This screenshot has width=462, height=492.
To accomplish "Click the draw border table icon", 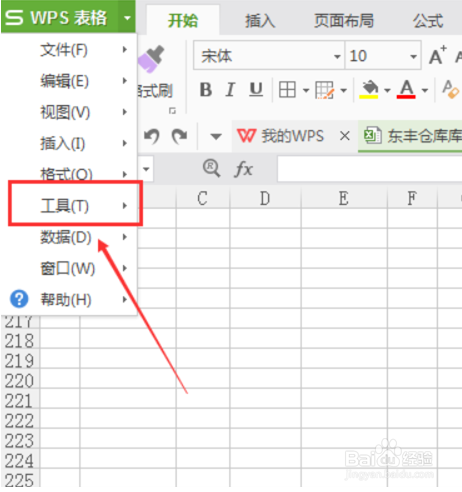I will [x=324, y=90].
